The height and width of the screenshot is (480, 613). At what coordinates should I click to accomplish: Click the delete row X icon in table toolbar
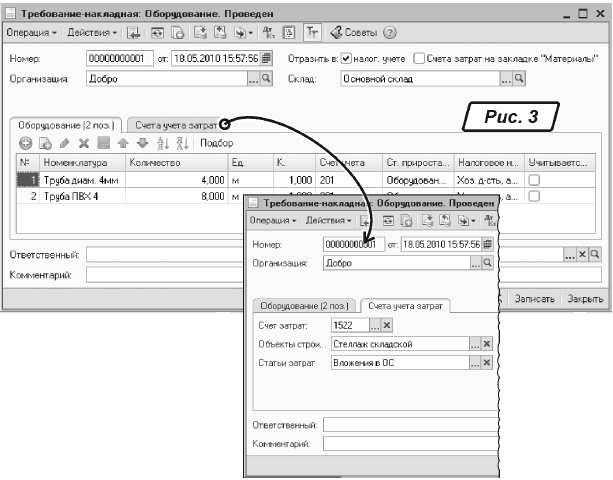point(84,143)
